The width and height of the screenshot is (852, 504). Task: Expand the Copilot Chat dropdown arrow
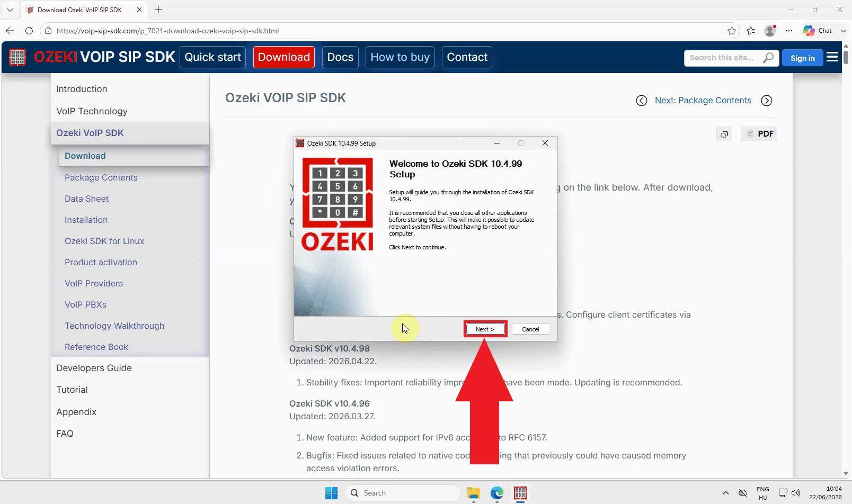click(x=844, y=31)
